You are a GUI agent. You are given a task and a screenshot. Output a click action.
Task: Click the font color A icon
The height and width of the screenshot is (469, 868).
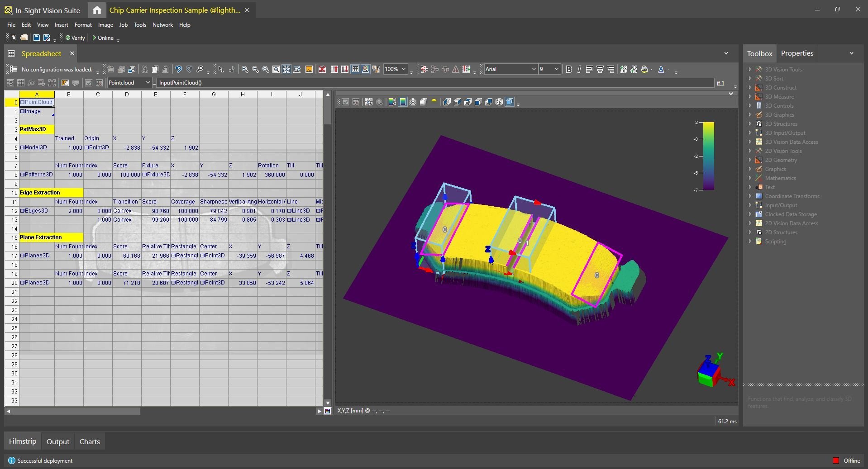(661, 69)
